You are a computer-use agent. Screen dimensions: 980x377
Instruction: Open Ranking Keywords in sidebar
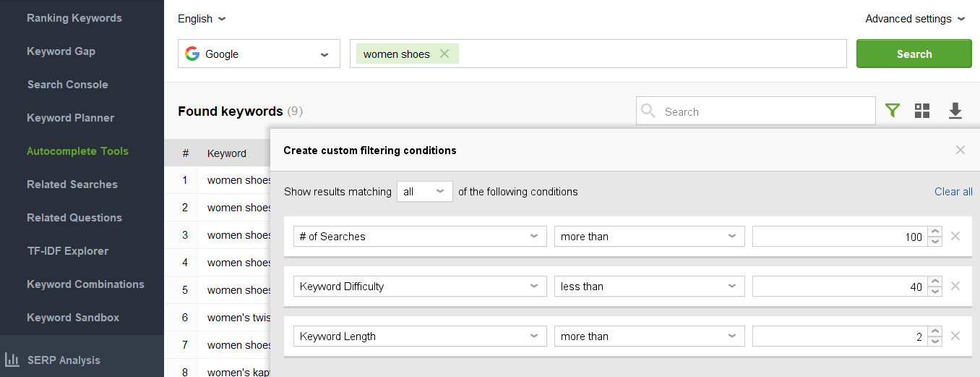pyautogui.click(x=74, y=18)
